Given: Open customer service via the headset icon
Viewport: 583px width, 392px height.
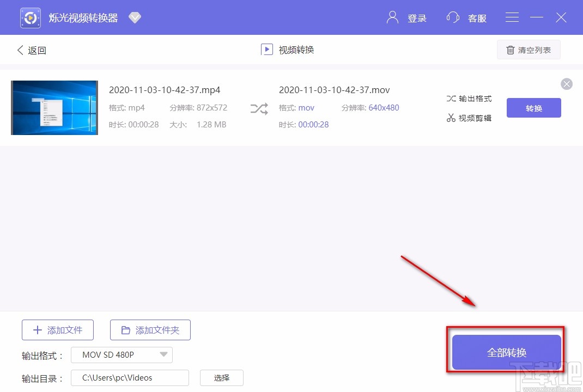Looking at the screenshot, I should tap(453, 17).
